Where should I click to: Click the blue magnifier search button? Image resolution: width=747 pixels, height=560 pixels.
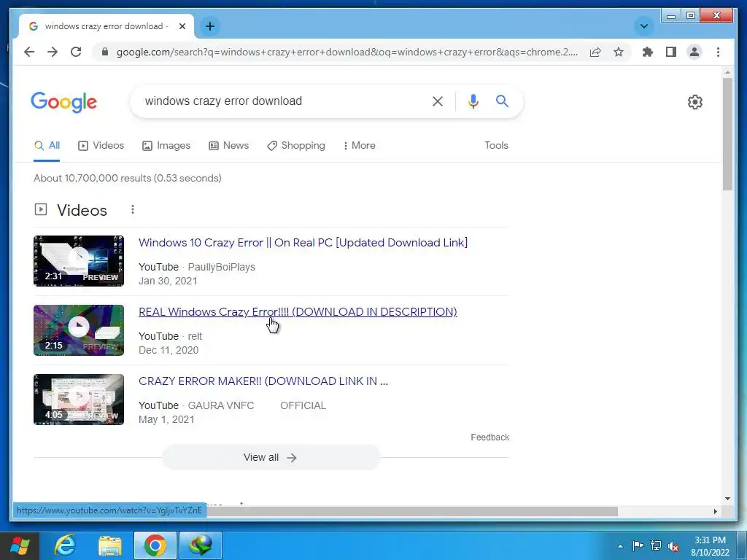tap(502, 101)
